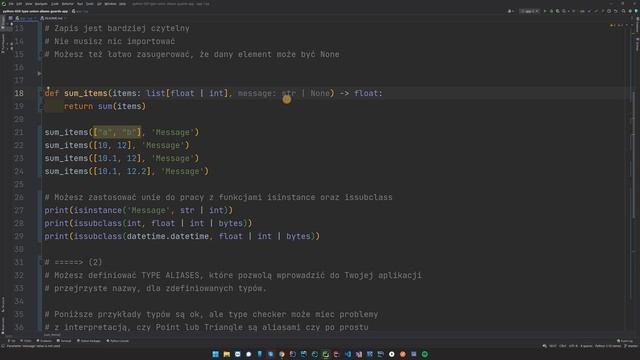
Task: Click the Debug bug icon in toolbar
Action: 551,11
